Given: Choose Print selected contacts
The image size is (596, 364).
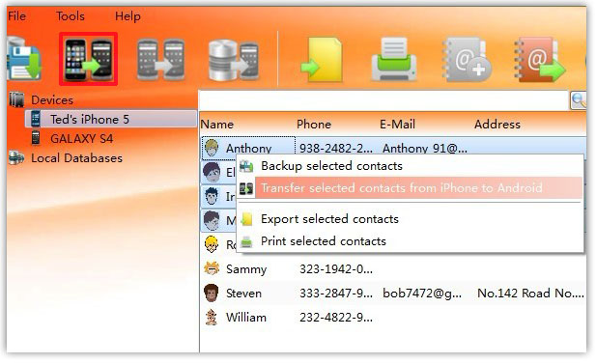Looking at the screenshot, I should 324,241.
